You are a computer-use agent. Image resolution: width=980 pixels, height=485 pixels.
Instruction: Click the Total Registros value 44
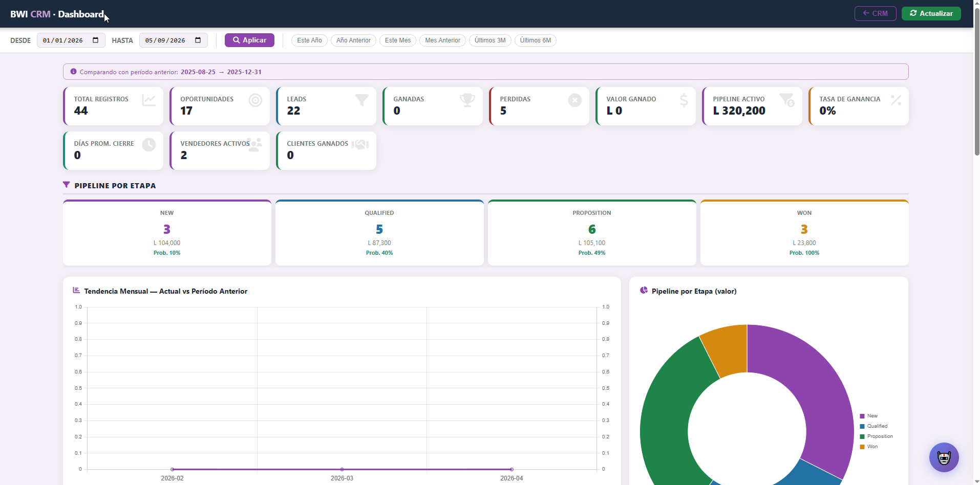tap(81, 111)
